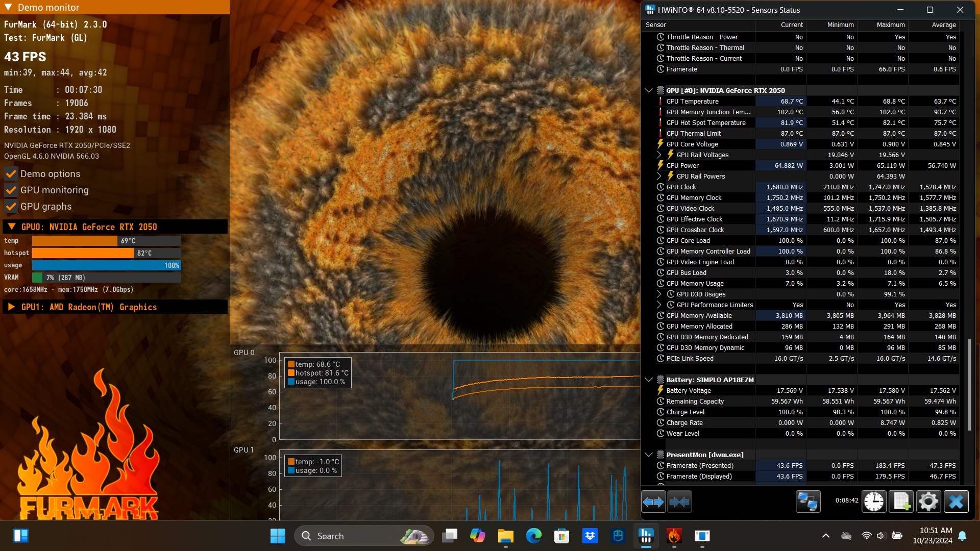Click the HWiNFO vertical scrollbar thumb
The image size is (980, 551).
[969, 385]
